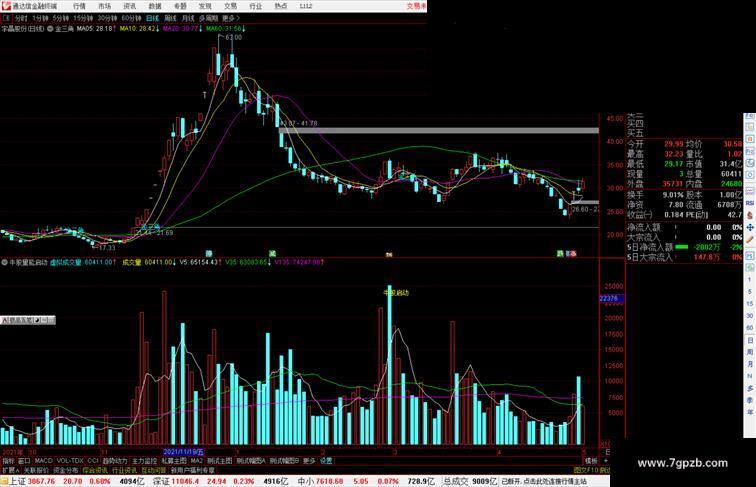This screenshot has height=487, width=756.
Task: Switch to 分时 chart period
Action: pyautogui.click(x=21, y=18)
